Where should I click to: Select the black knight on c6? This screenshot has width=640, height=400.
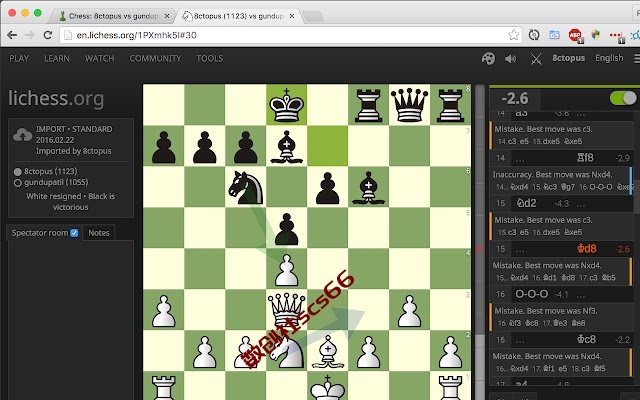tap(245, 187)
